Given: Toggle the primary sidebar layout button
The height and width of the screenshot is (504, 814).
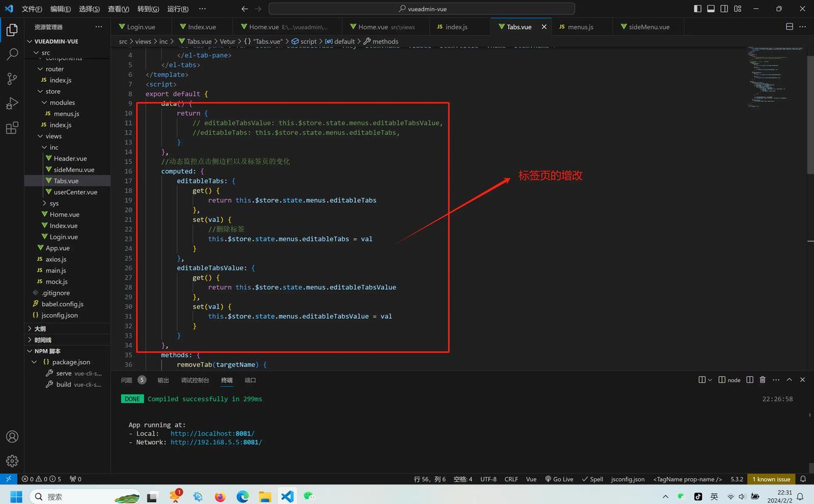Looking at the screenshot, I should [697, 9].
